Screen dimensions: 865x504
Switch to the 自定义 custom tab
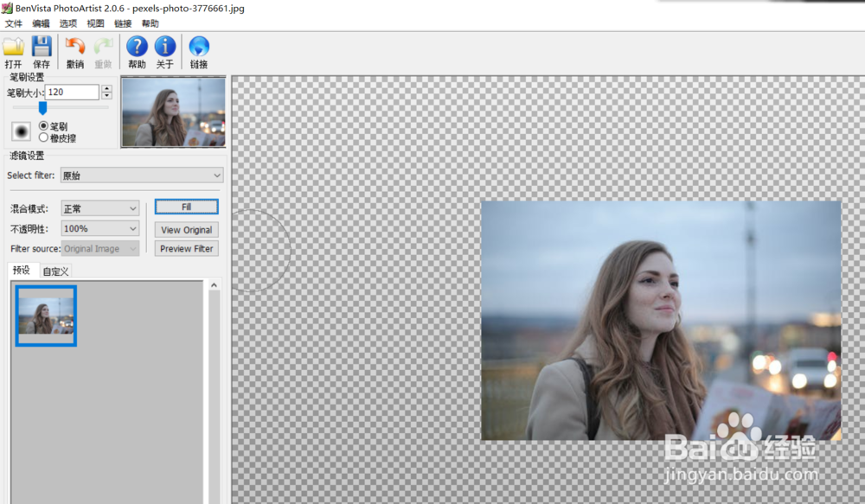point(55,271)
